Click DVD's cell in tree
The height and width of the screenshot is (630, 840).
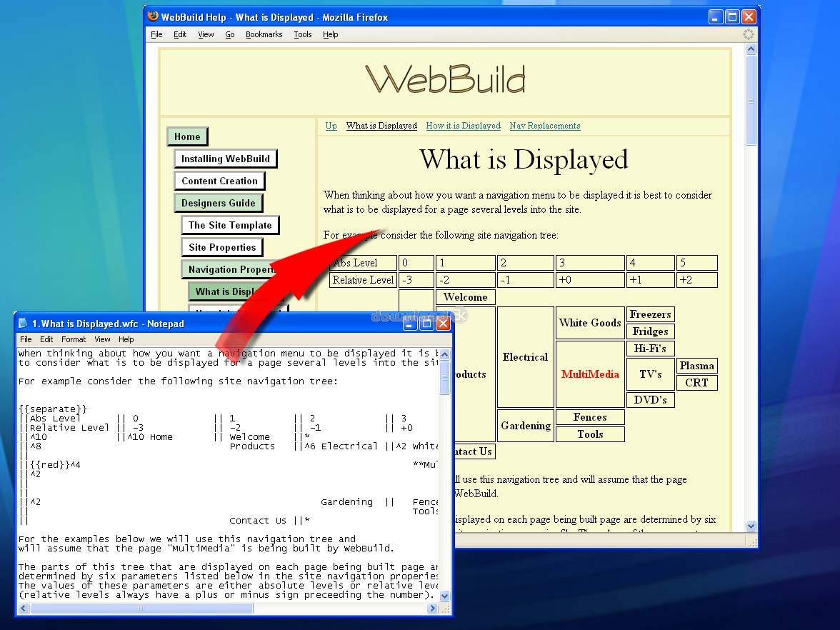(650, 400)
